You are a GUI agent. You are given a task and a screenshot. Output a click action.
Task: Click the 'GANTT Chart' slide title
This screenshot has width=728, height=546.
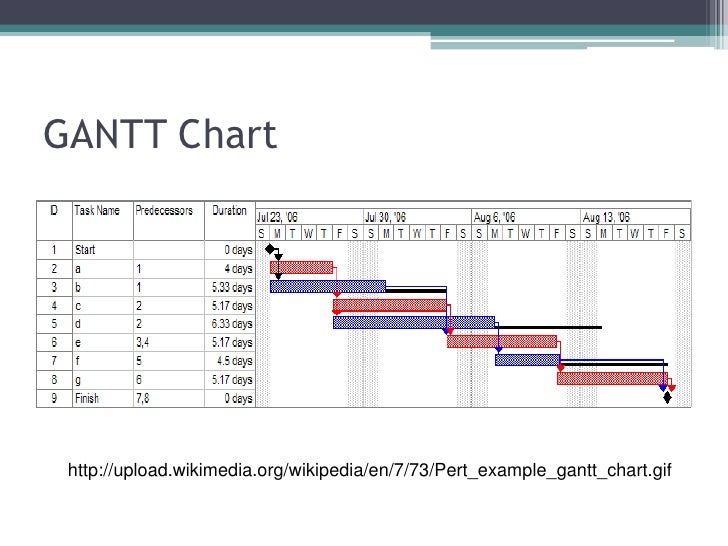pos(160,134)
